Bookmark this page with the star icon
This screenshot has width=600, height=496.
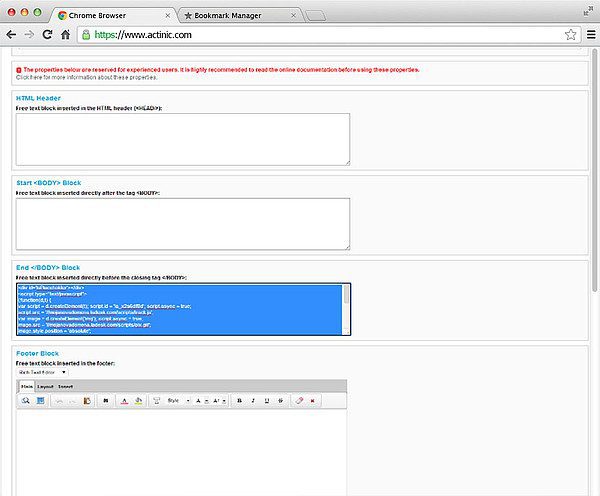(570, 34)
